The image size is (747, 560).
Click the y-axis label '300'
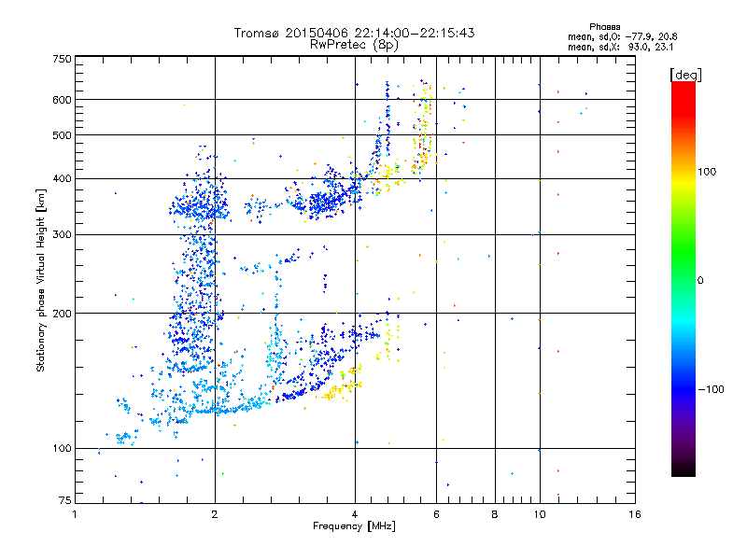coord(62,235)
